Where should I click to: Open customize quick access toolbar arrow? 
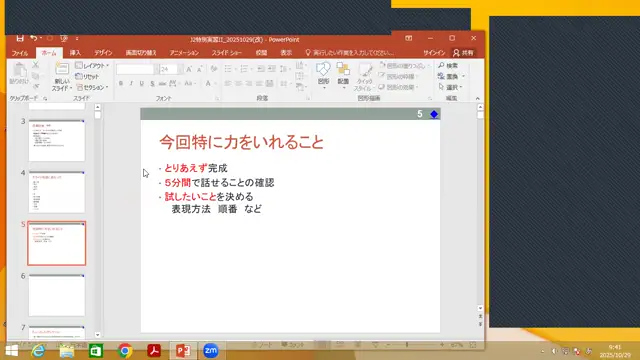pyautogui.click(x=77, y=38)
